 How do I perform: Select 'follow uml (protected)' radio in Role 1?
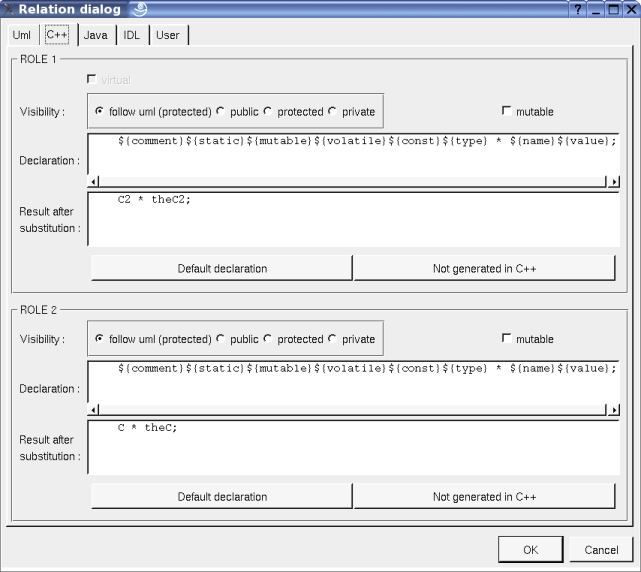click(99, 111)
